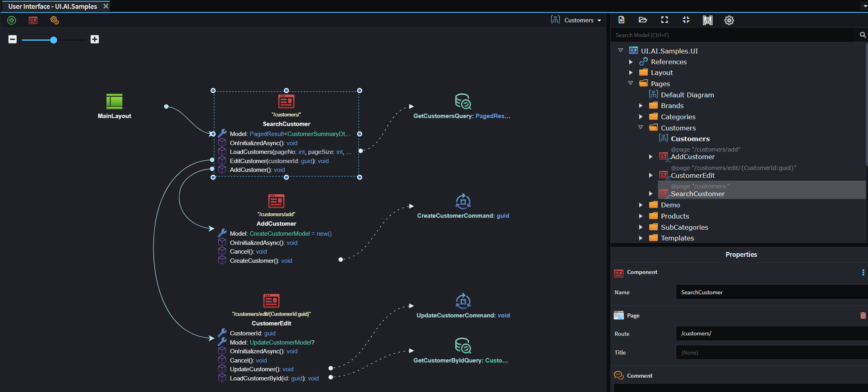Screen dimensions: 868x392
Task: Select the diagram view icon in the right toolbar
Action: tap(707, 20)
